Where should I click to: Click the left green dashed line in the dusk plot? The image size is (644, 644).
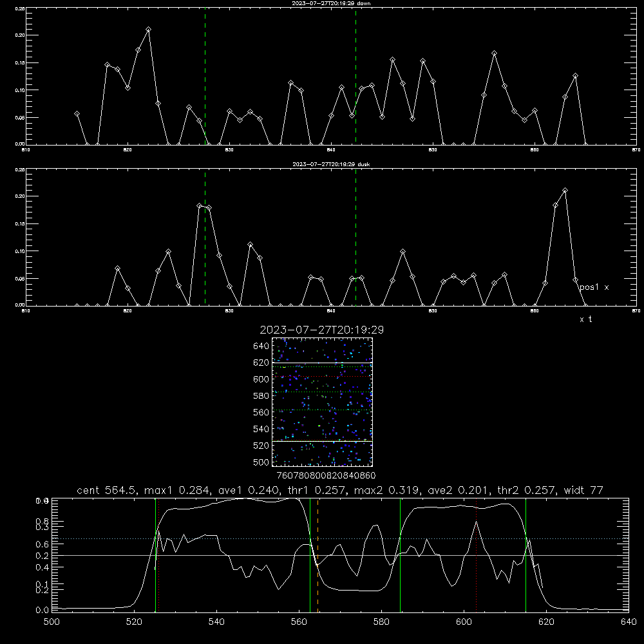tap(205, 237)
